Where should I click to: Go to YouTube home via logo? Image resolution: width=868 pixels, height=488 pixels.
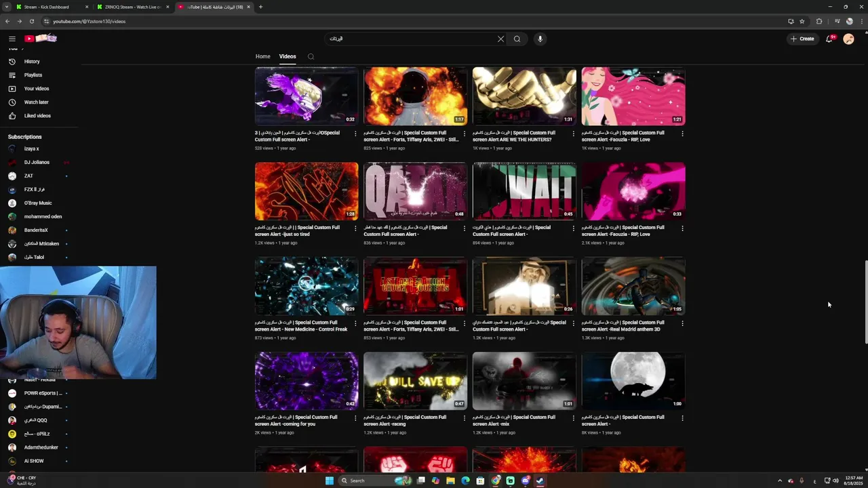41,39
